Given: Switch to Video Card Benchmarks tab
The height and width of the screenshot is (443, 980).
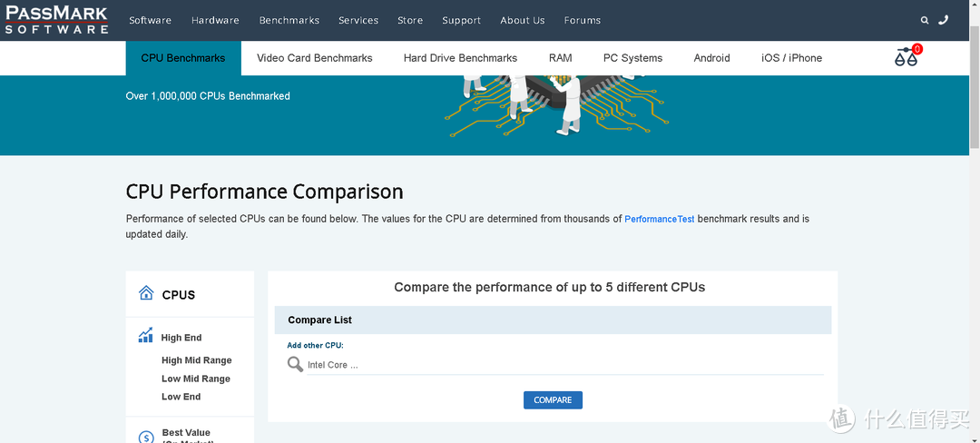Looking at the screenshot, I should coord(314,58).
